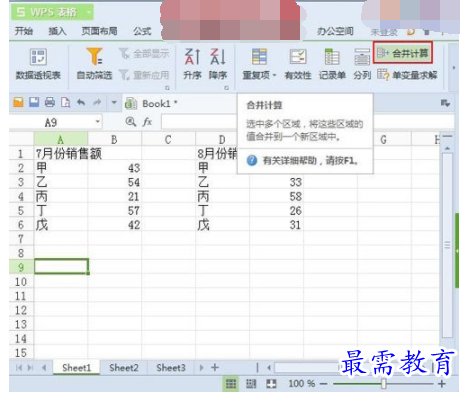463x394 pixels.
Task: Open the filter group dialog launcher
Action: [167, 88]
